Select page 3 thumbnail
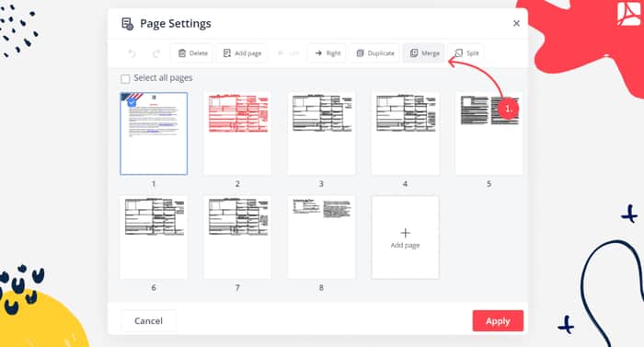 click(x=321, y=133)
